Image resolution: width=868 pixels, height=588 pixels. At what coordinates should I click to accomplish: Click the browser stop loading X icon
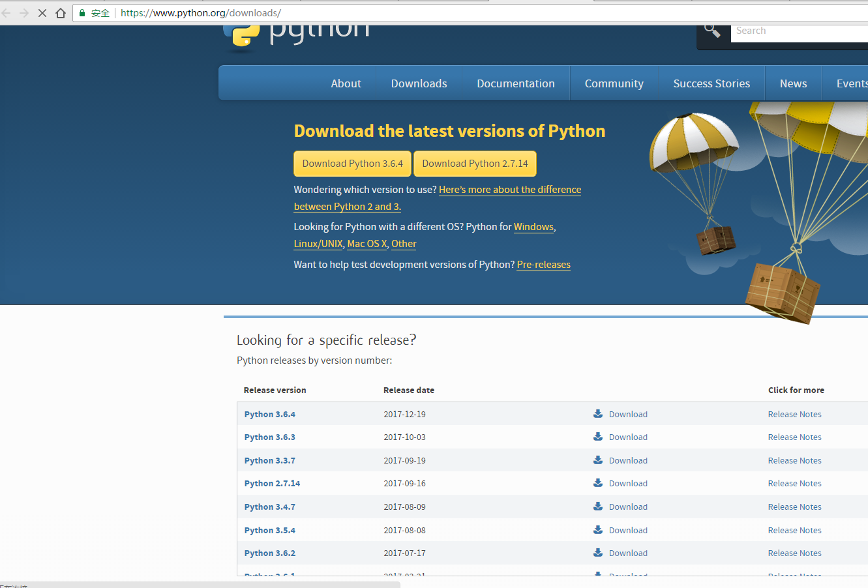coord(42,13)
